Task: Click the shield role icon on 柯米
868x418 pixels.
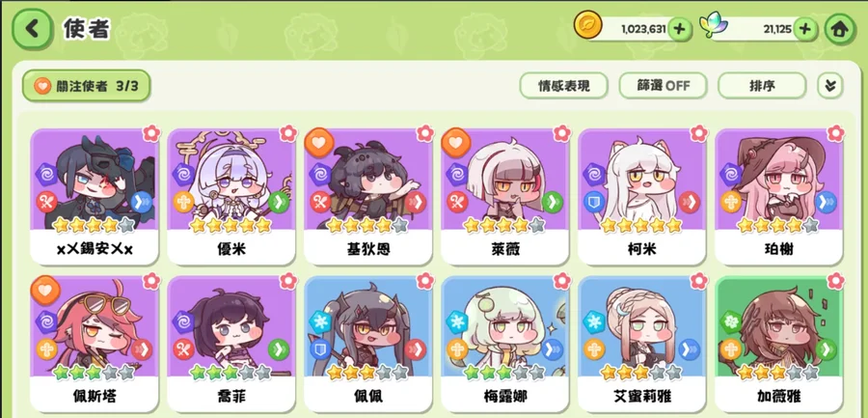Action: [x=593, y=202]
